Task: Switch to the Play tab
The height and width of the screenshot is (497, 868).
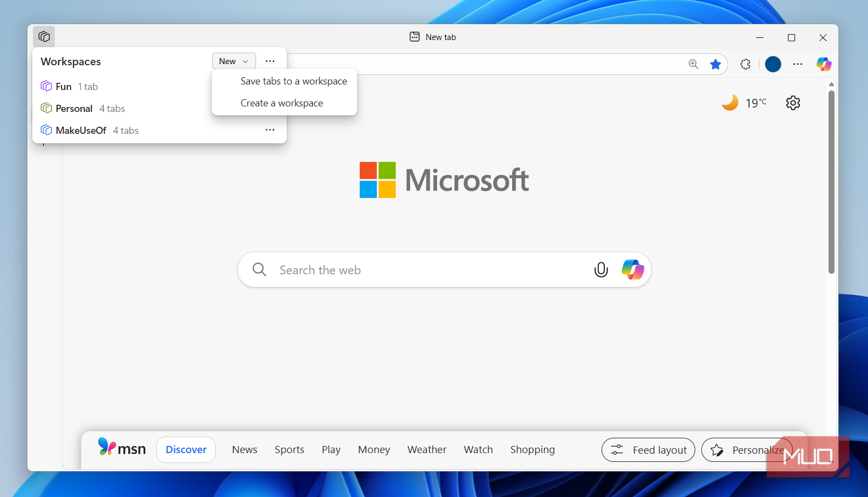Action: (331, 450)
